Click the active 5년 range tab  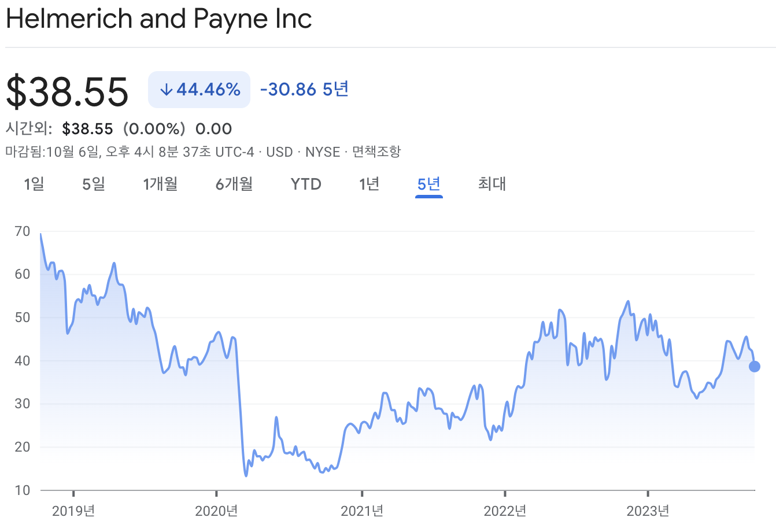coord(429,184)
